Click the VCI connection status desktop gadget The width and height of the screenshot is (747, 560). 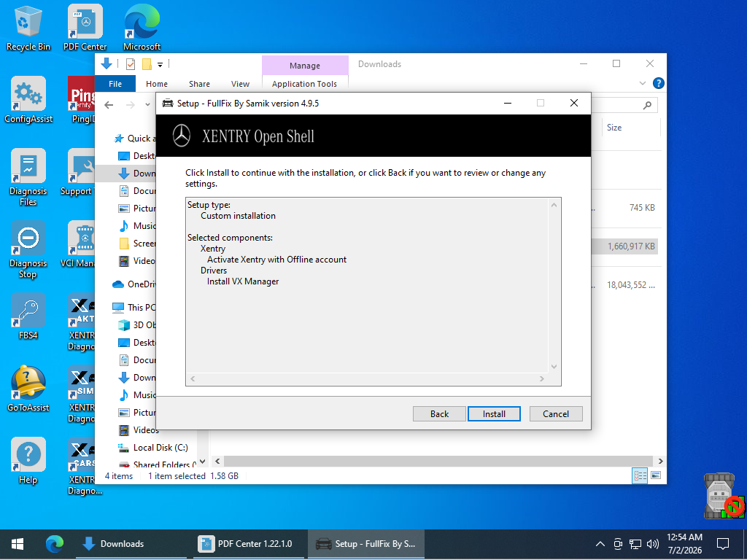[x=724, y=495]
